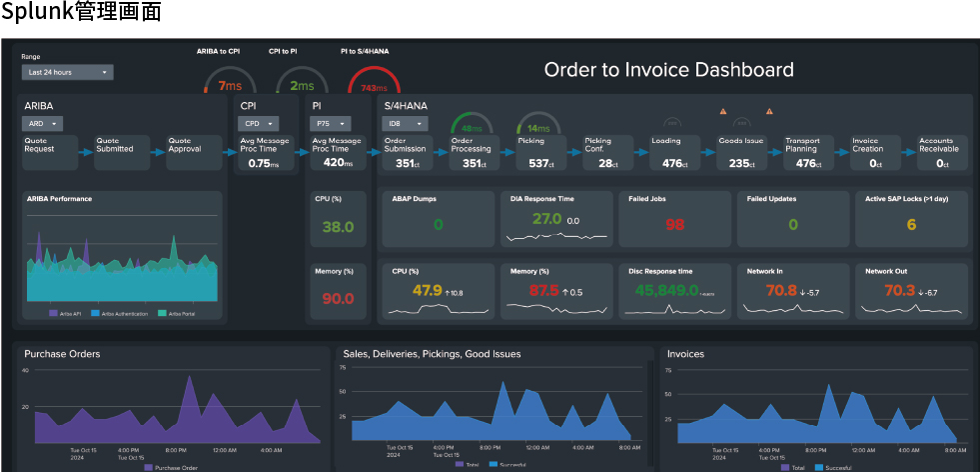This screenshot has height=472, width=980.
Task: Click the S/4HANA section heading
Action: click(x=406, y=106)
